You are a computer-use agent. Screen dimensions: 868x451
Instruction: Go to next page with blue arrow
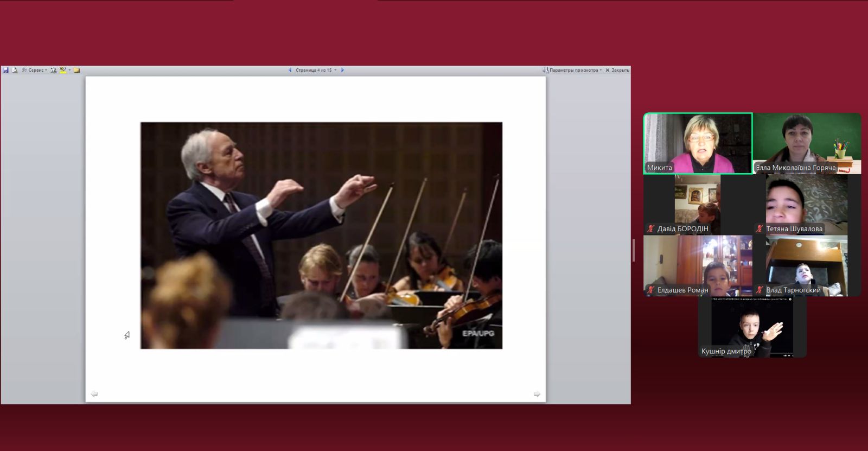click(x=342, y=70)
